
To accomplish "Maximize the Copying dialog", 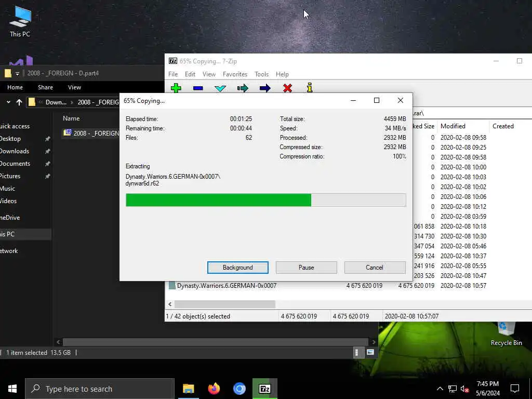I will (x=377, y=100).
